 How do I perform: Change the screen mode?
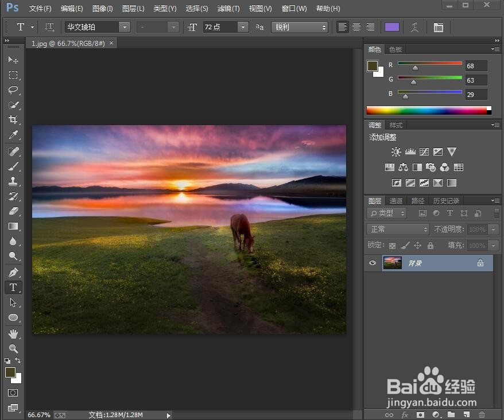tap(13, 407)
